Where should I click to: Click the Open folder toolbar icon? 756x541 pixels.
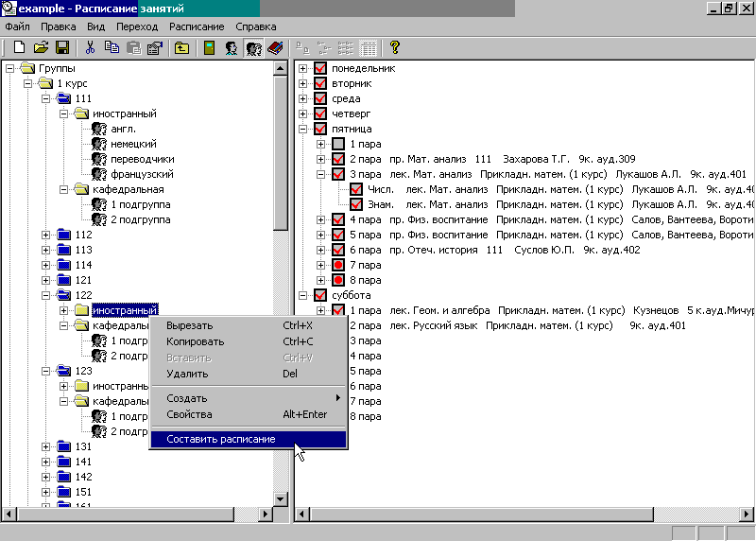[41, 47]
